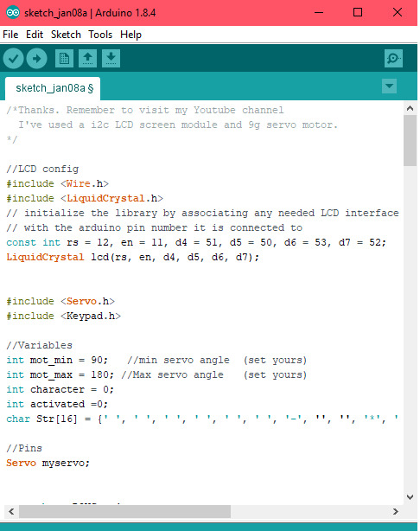Click the Verify checkmark button

(x=13, y=59)
